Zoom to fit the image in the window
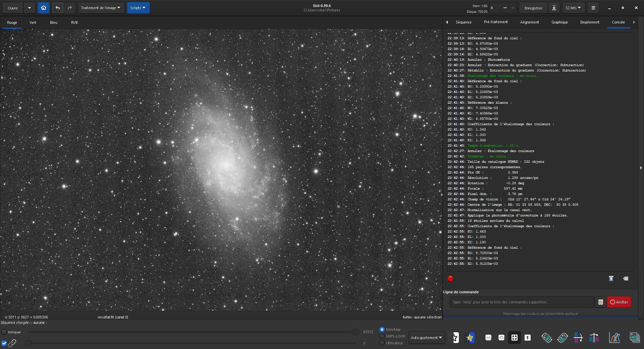 click(x=514, y=338)
